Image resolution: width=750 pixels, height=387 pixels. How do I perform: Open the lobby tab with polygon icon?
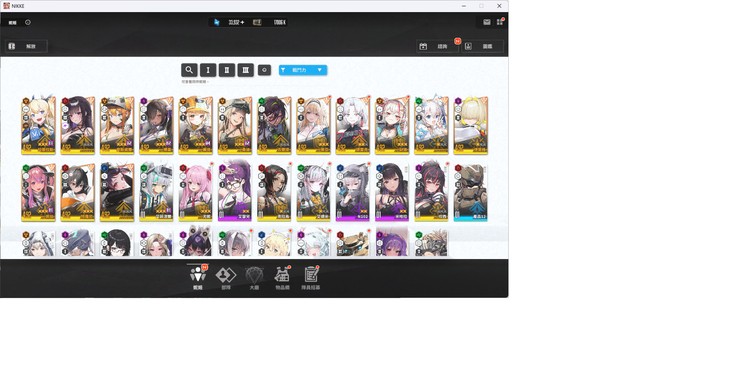coord(254,278)
